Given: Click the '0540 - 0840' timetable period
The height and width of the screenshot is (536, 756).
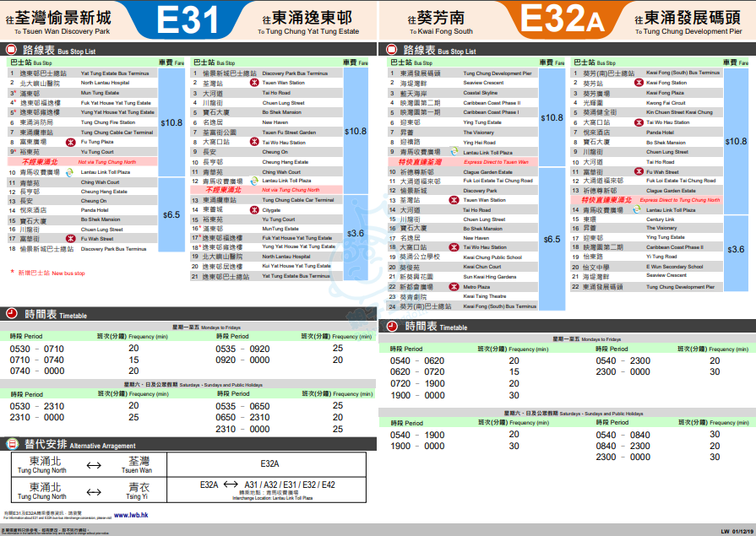Looking at the screenshot, I should [x=623, y=435].
